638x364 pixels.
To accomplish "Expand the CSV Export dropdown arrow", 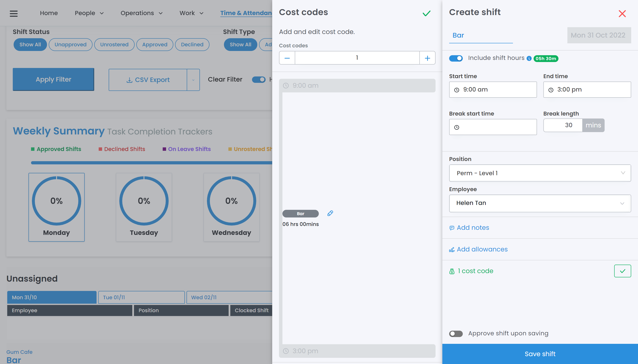I will click(x=193, y=80).
